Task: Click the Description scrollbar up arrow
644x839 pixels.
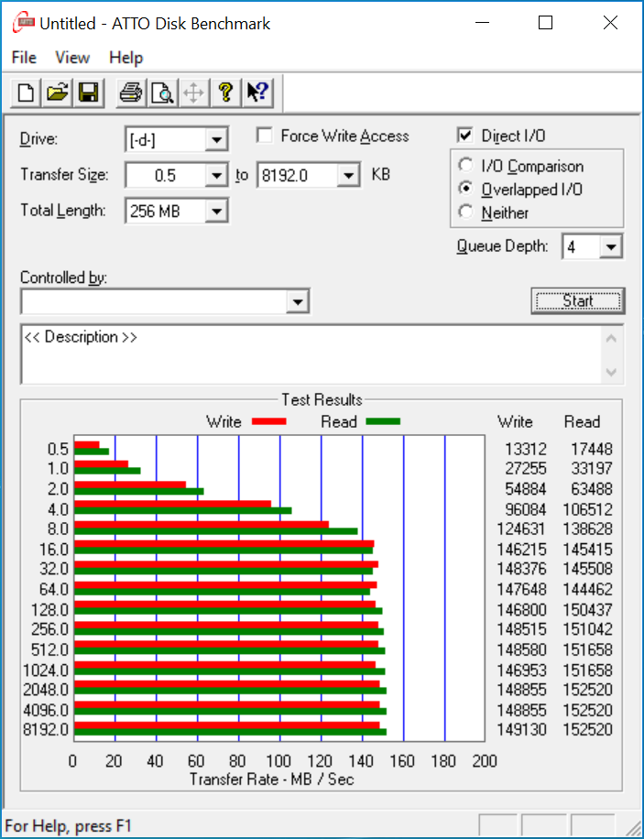Action: tap(611, 339)
